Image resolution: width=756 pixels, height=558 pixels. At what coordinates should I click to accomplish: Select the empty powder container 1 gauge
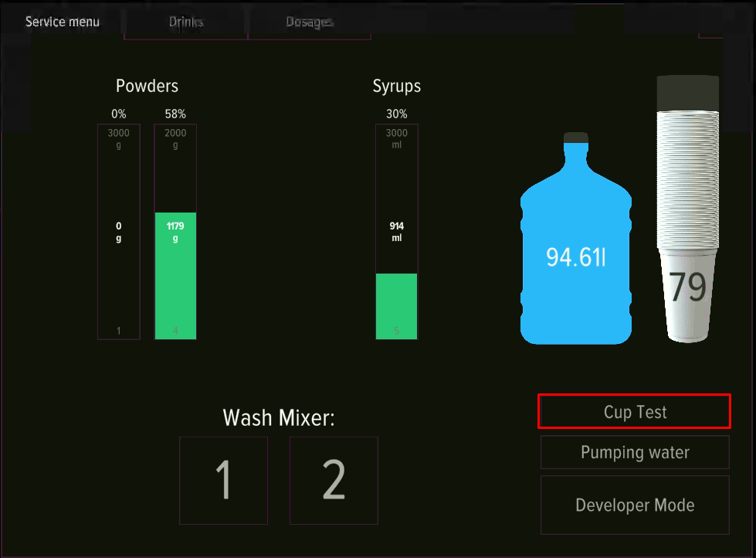(119, 232)
